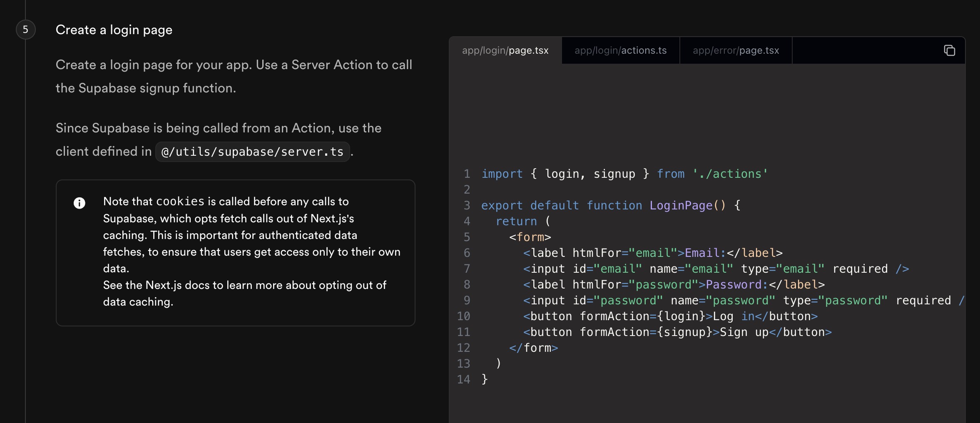This screenshot has width=980, height=423.
Task: Click the "Create a login page" heading
Action: coord(114,30)
